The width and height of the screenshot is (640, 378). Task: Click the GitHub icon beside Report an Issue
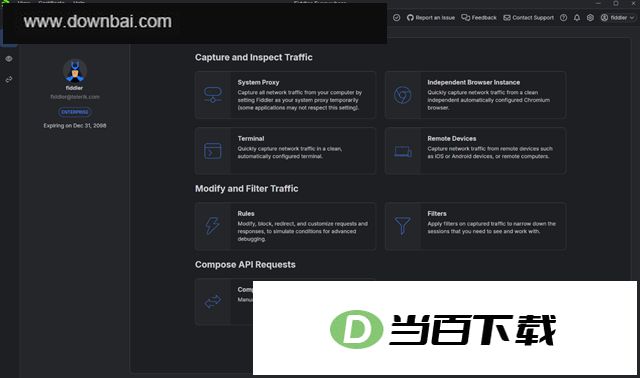coord(410,18)
